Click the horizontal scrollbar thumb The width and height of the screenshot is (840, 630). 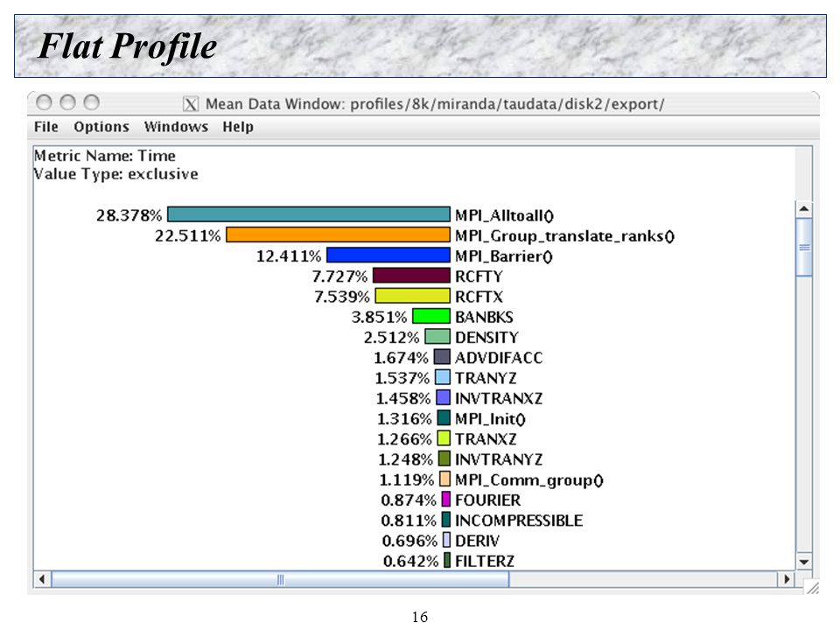280,579
